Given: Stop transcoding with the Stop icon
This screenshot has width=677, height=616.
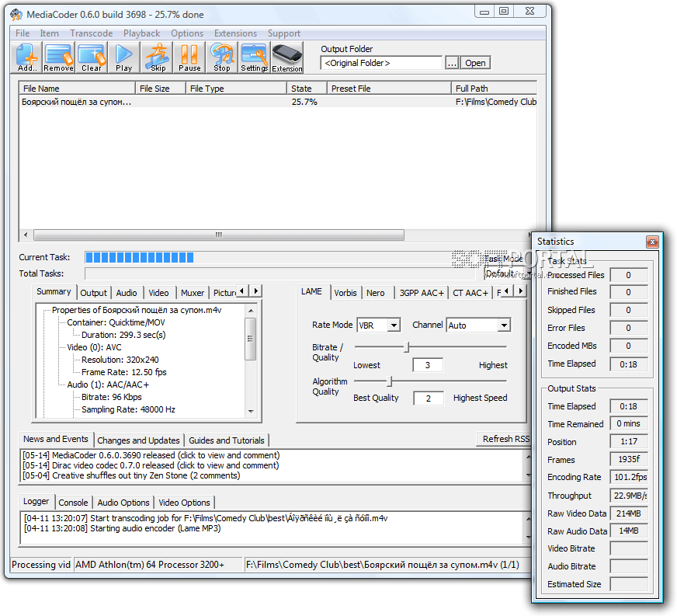Looking at the screenshot, I should pos(222,57).
